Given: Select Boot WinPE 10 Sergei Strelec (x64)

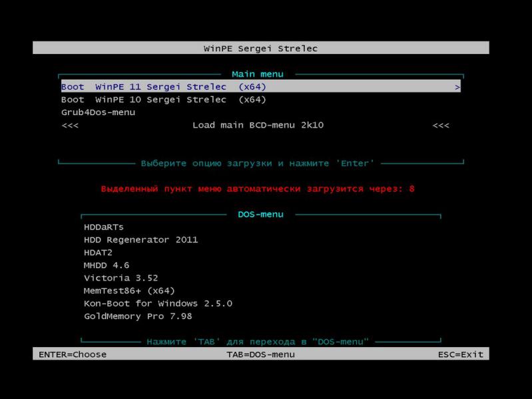Looking at the screenshot, I should pos(164,100).
